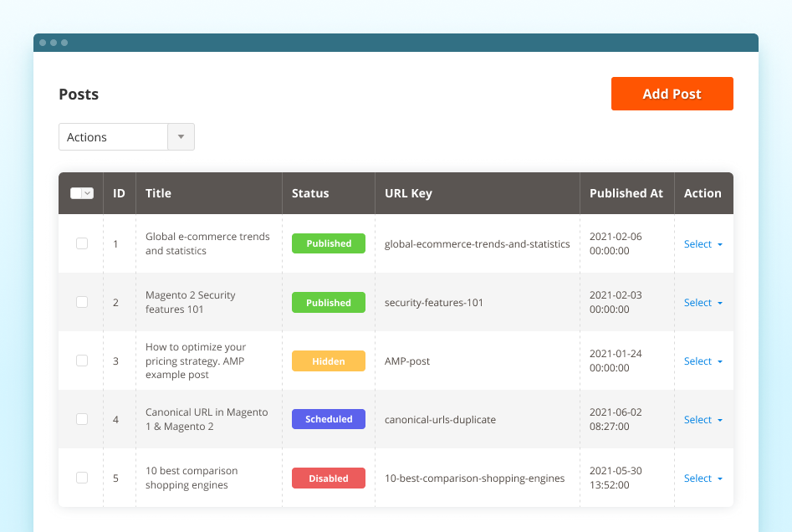This screenshot has height=532, width=792.
Task: Open the Select menu for Magento 2 Security post
Action: 703,302
